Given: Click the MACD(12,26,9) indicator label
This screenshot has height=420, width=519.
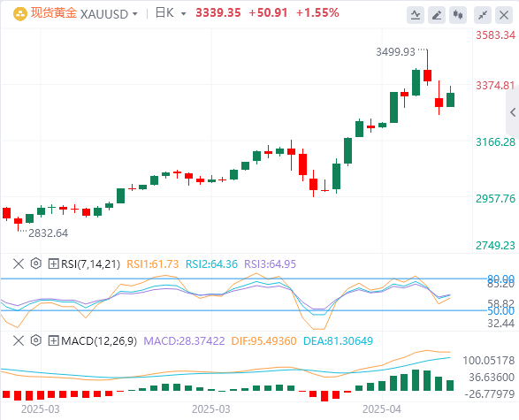Looking at the screenshot, I should click(x=99, y=341).
